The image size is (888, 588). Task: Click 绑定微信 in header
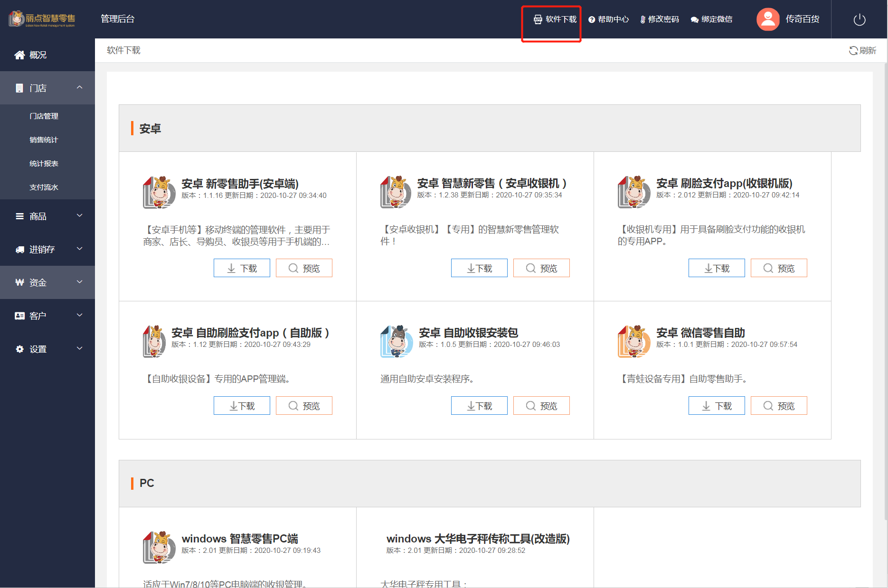711,19
